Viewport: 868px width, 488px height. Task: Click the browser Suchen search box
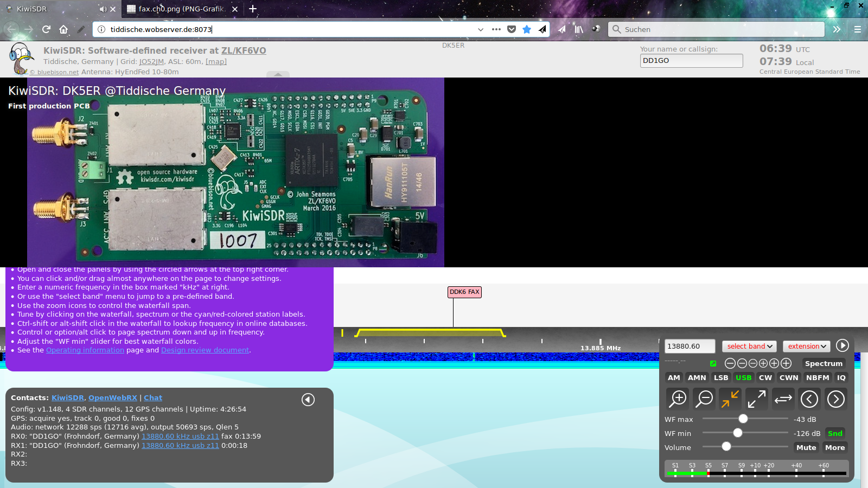pyautogui.click(x=716, y=29)
